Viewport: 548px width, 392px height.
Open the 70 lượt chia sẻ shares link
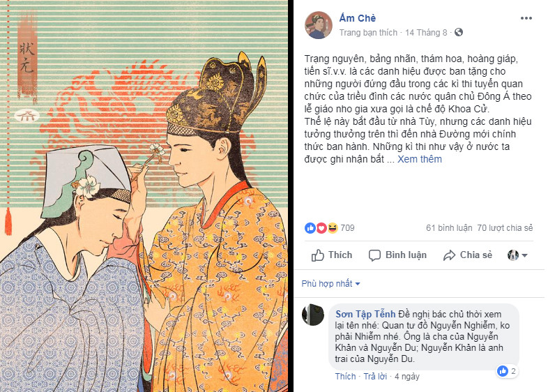coord(505,228)
